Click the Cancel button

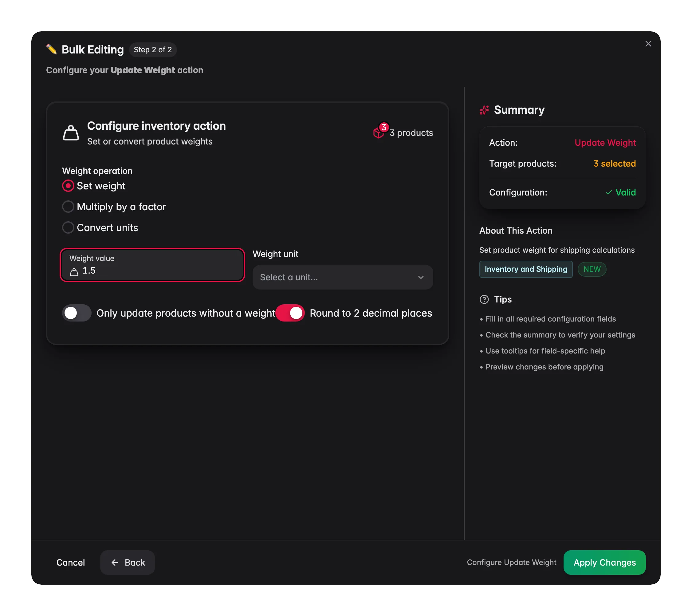point(70,563)
